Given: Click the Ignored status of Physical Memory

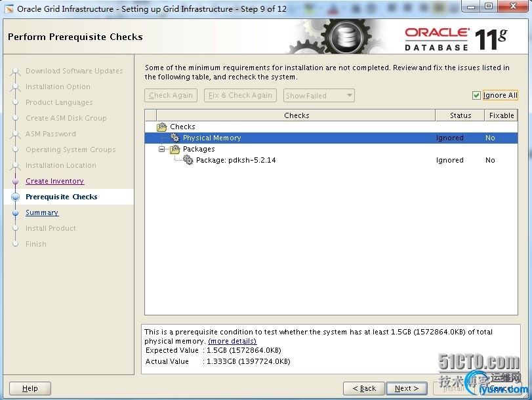Looking at the screenshot, I should click(449, 138).
